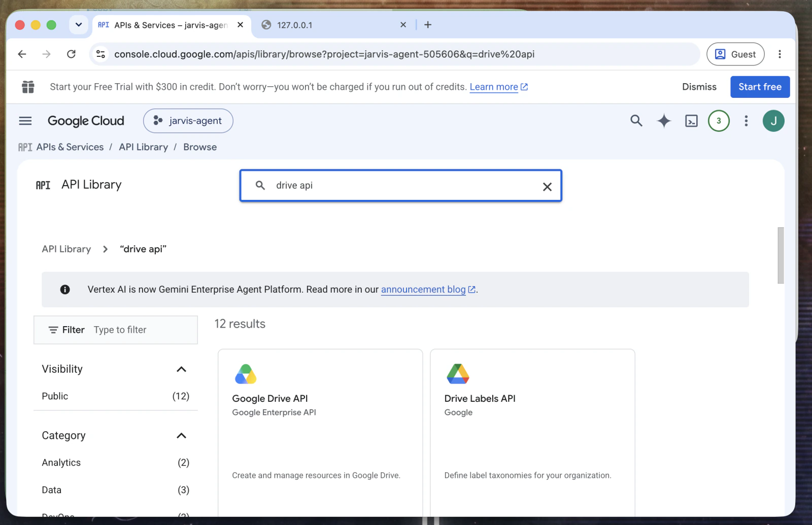Filter results by Analytics category

pos(116,463)
